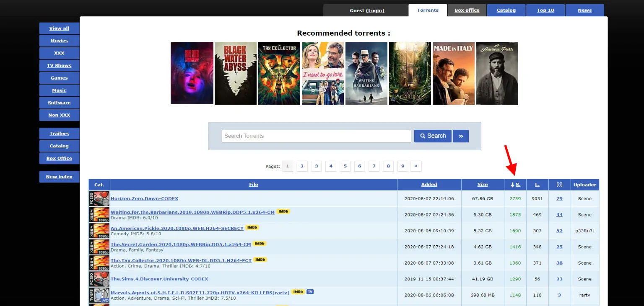Click PC ISO icon beside The.Sims.4.Discover.University
Viewport: 644px width, 306px height.
point(99,279)
